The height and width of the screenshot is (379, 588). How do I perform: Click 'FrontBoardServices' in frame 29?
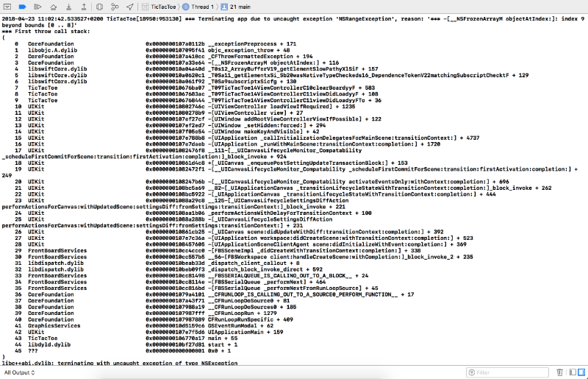pyautogui.click(x=57, y=250)
